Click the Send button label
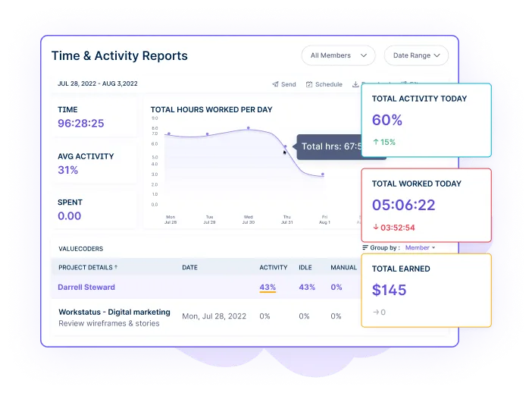532x393 pixels. [289, 84]
